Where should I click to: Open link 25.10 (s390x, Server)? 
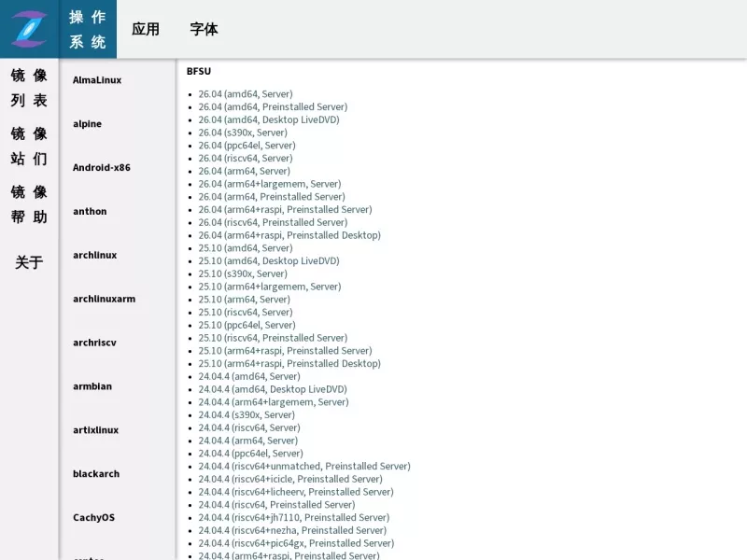pos(243,274)
